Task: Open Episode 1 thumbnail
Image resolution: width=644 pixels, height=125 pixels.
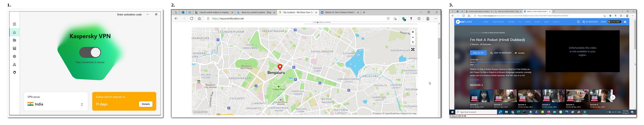Action: click(481, 96)
